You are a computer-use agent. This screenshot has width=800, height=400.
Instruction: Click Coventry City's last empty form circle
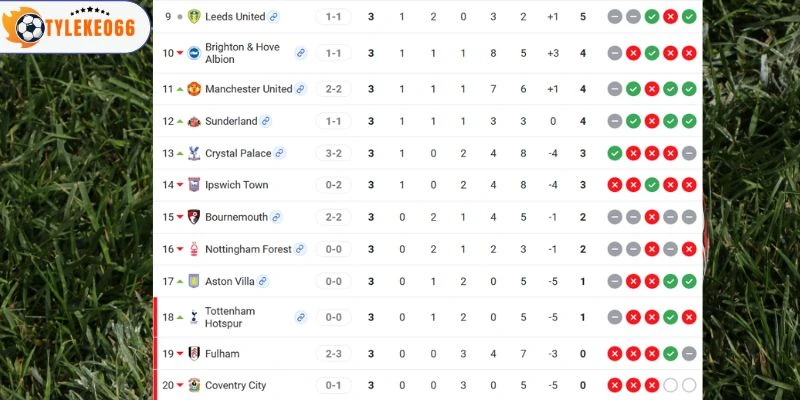(689, 385)
